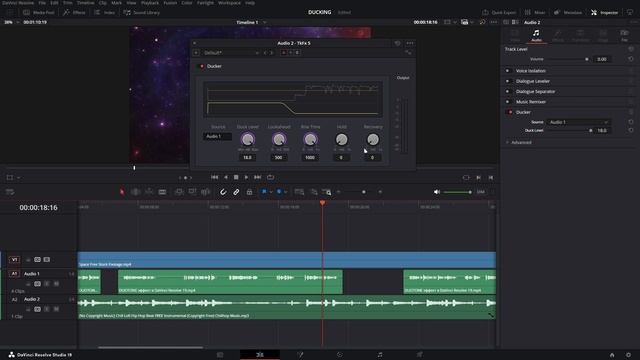Switch to Inspector File tab
The height and width of the screenshot is (360, 640).
point(624,36)
